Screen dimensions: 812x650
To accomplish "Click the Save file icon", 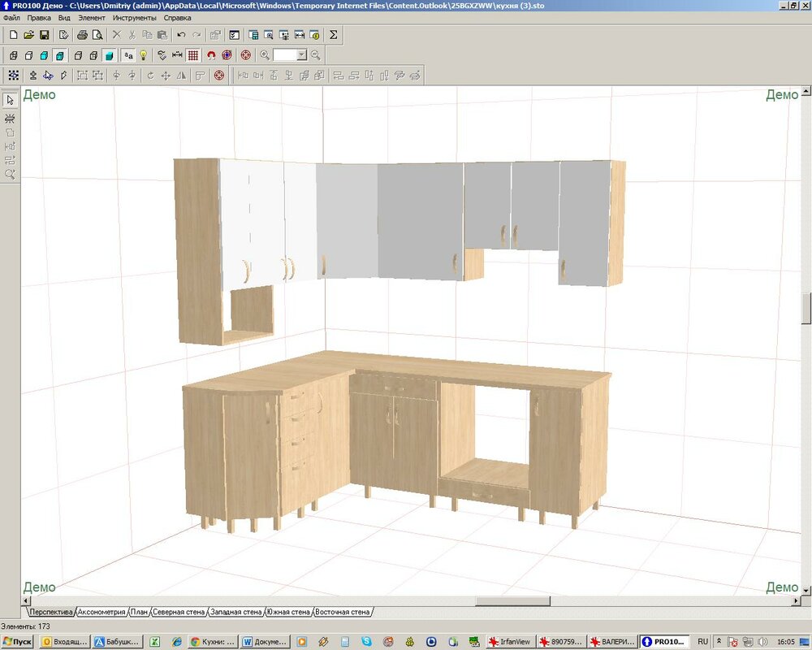I will click(44, 35).
